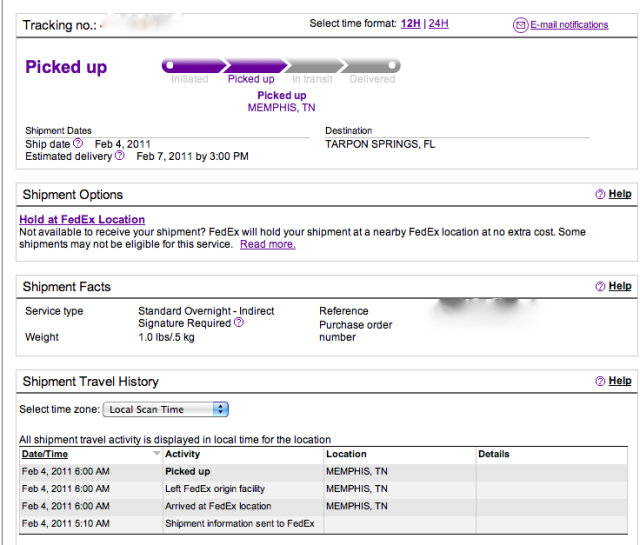Toggle sort arrow on Date/Time column
Viewport: 640px width, 545px height.
156,454
